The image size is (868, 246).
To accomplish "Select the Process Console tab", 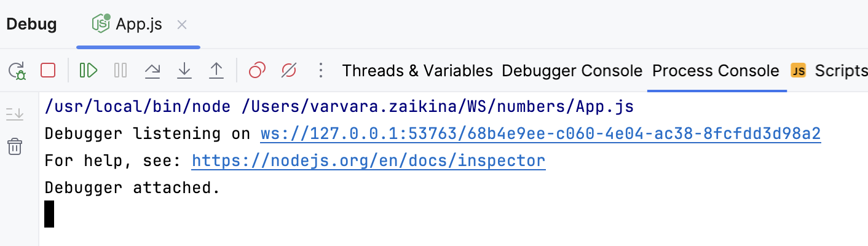I will (x=716, y=71).
